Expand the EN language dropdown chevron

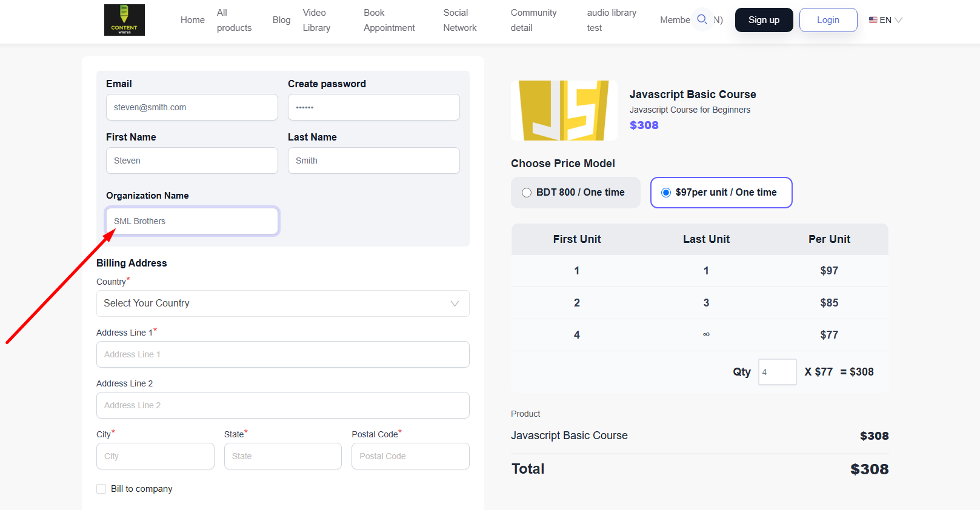click(898, 20)
